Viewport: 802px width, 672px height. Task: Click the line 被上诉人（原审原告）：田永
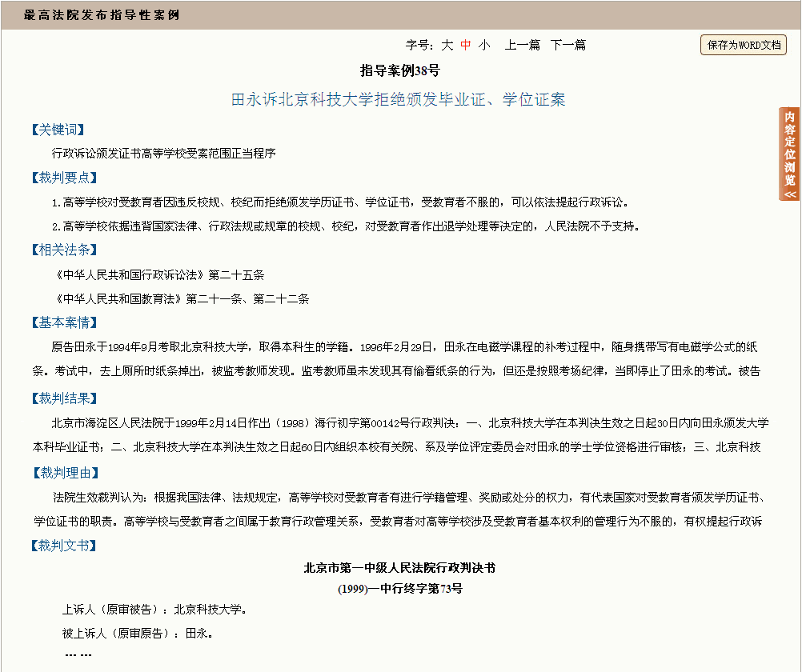click(138, 633)
